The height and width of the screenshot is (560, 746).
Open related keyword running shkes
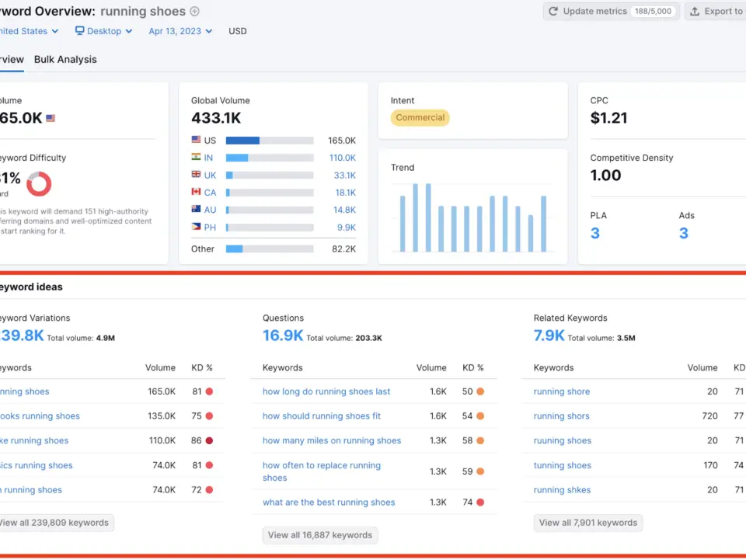pos(562,490)
